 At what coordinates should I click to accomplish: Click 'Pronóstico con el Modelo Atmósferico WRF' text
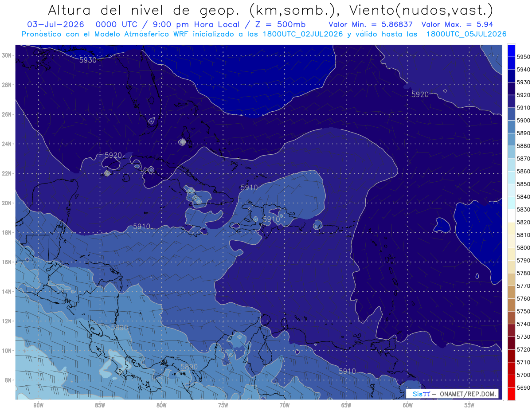pyautogui.click(x=106, y=34)
